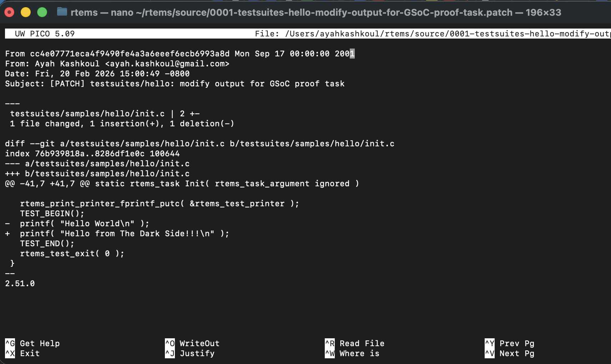Image resolution: width=611 pixels, height=364 pixels.
Task: Click the ^V Next Pg shortcut
Action: (x=509, y=353)
